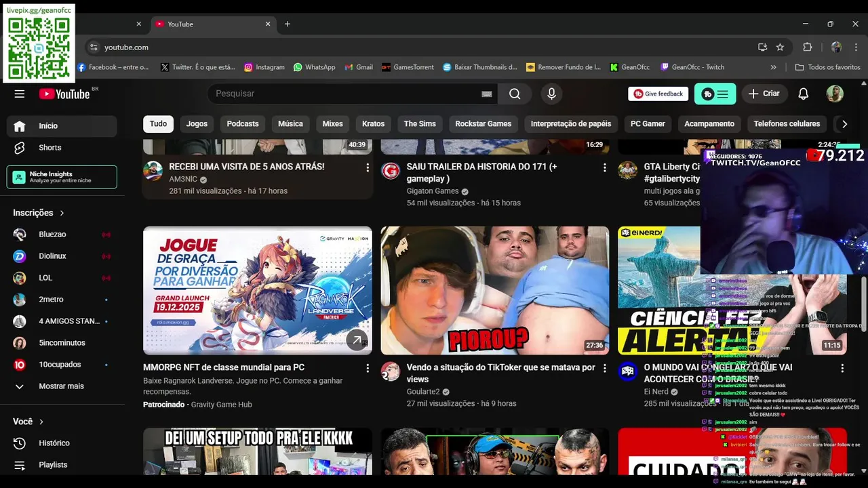
Task: Expand the Inscrições section chevron
Action: coord(62,213)
